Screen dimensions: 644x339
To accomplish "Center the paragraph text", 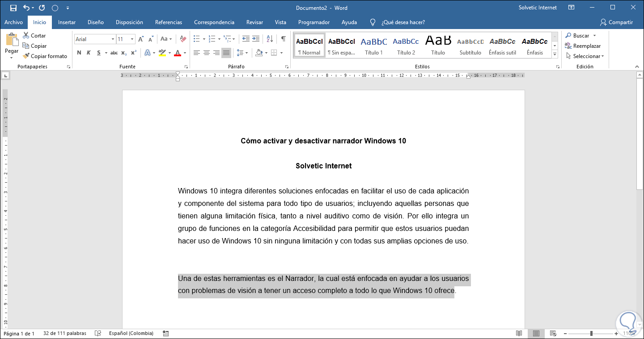I will (x=207, y=53).
